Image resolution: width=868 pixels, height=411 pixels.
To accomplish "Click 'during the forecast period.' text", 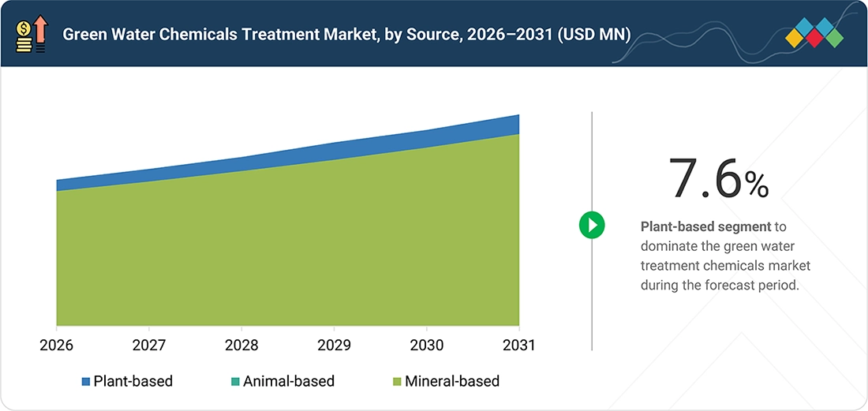I will coord(720,286).
